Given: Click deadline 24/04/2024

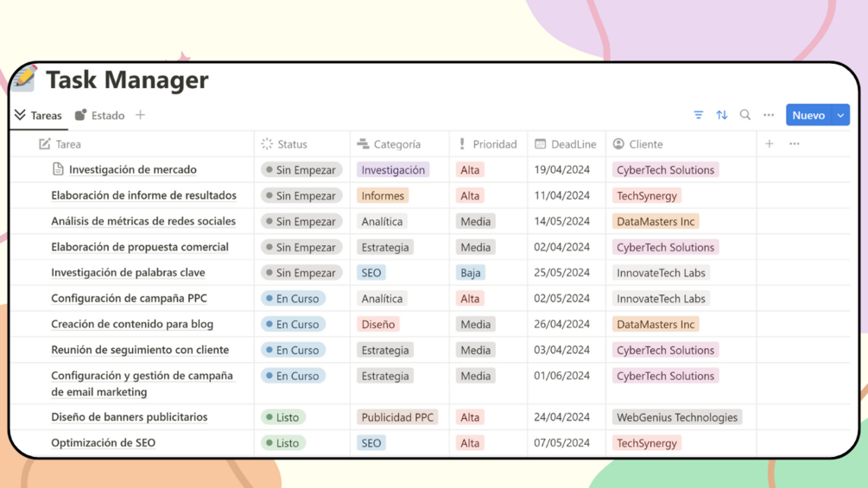Looking at the screenshot, I should [562, 416].
